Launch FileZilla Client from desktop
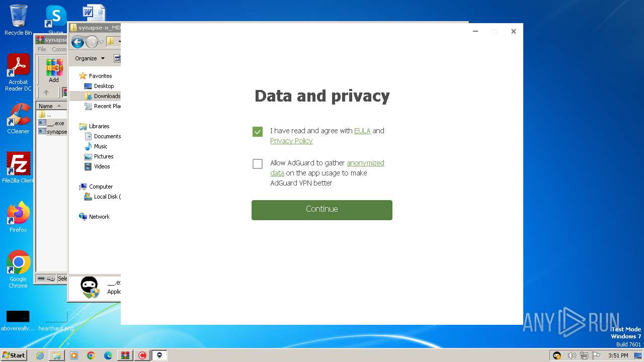 click(18, 167)
